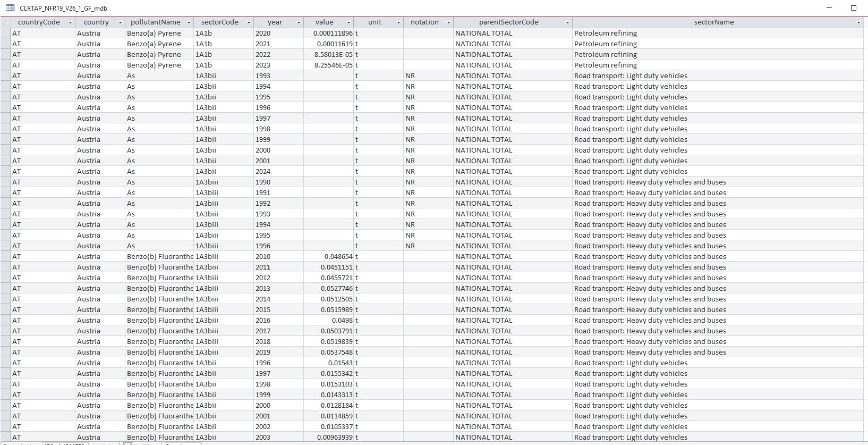Open the value column filter dropdown
The height and width of the screenshot is (445, 868).
pyautogui.click(x=349, y=22)
